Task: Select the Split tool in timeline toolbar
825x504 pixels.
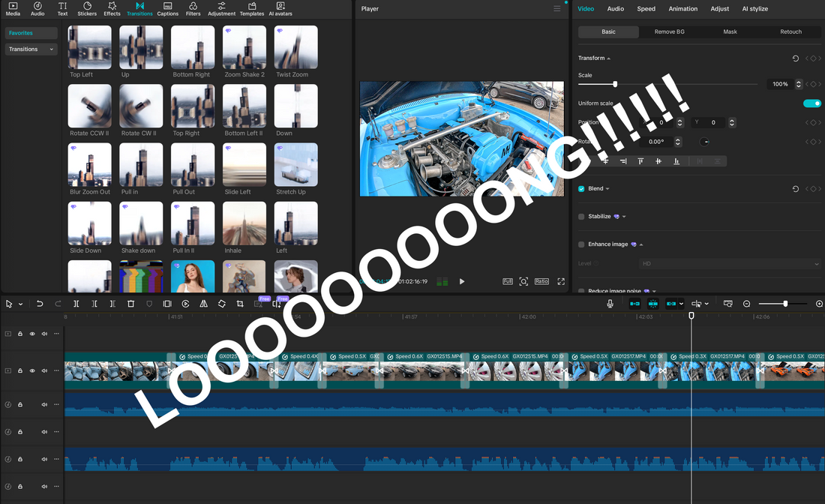Action: [x=77, y=304]
